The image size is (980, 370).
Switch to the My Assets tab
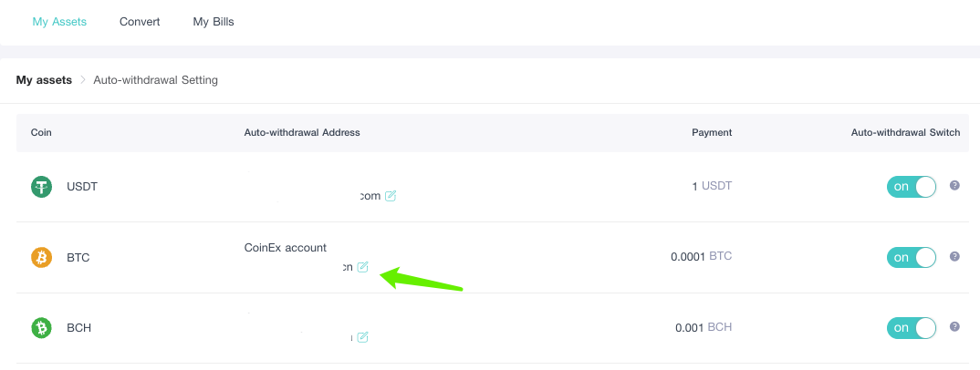pos(59,22)
